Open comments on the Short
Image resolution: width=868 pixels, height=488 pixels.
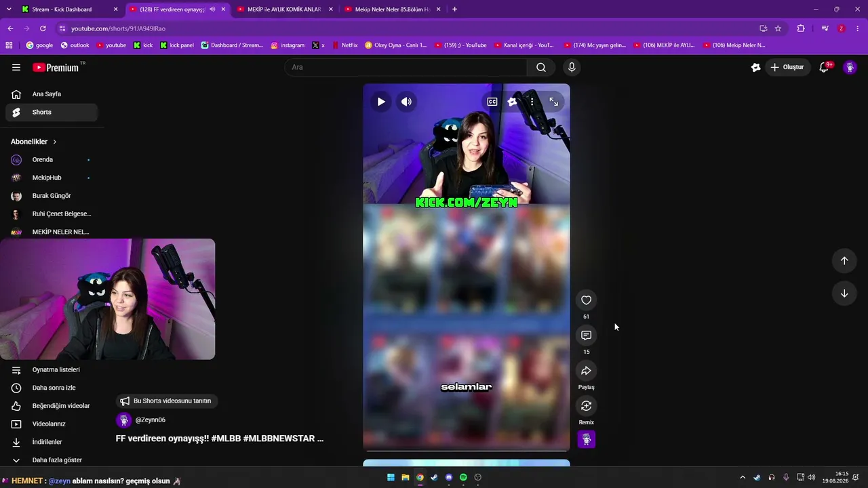[587, 335]
